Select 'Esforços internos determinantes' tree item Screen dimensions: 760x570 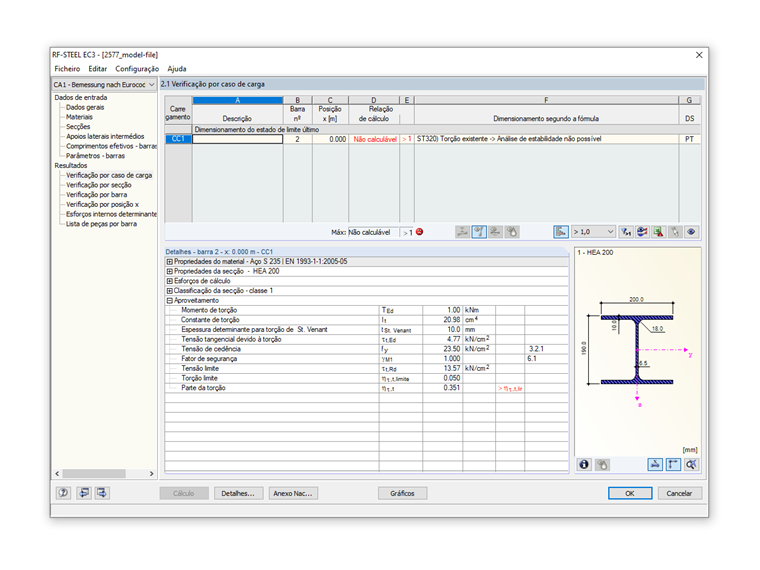[111, 214]
